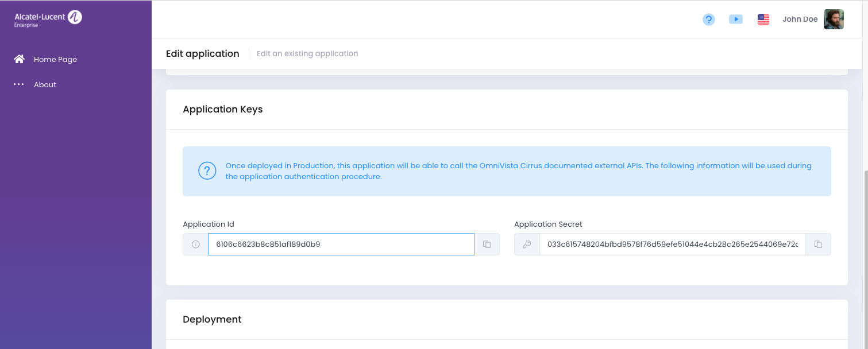
Task: Click the Deployment section heading
Action: pos(212,319)
